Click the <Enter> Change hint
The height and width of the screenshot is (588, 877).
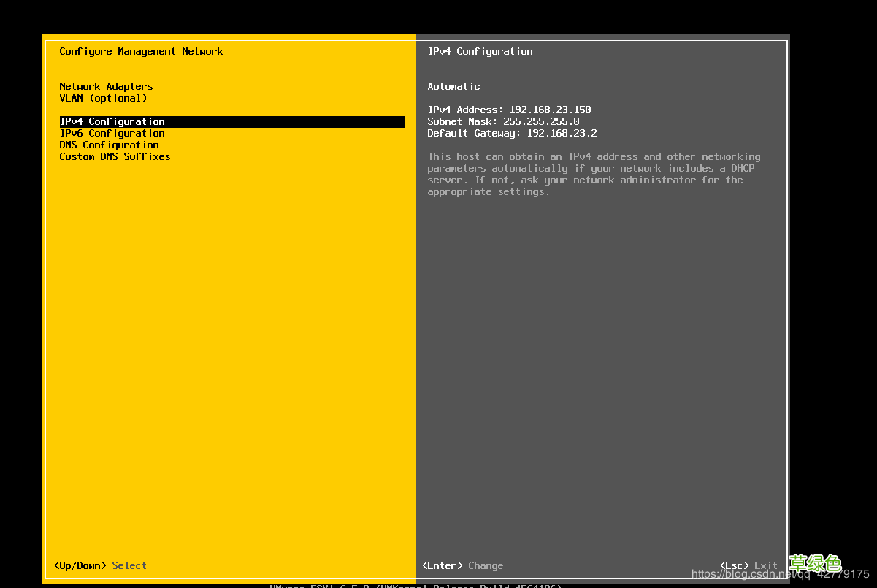(x=463, y=565)
